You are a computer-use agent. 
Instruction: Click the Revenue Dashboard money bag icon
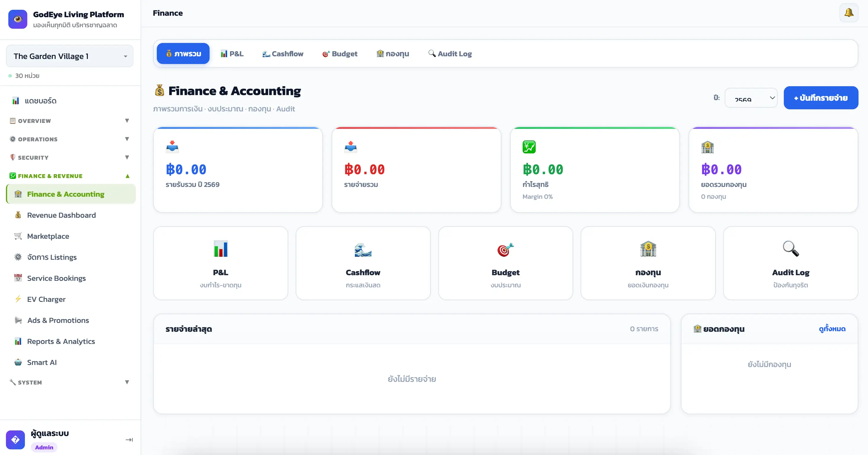(18, 215)
